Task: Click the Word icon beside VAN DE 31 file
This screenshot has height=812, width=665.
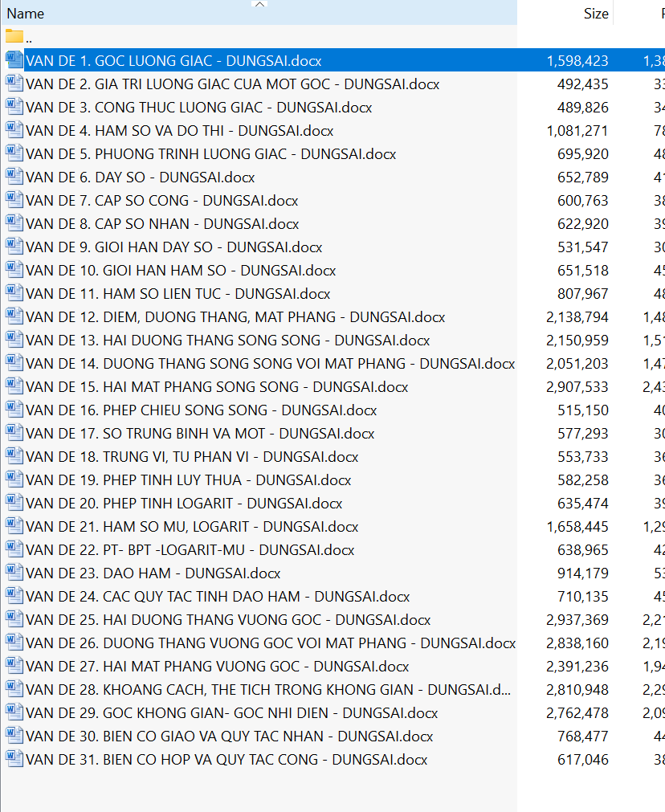Action: pos(14,759)
